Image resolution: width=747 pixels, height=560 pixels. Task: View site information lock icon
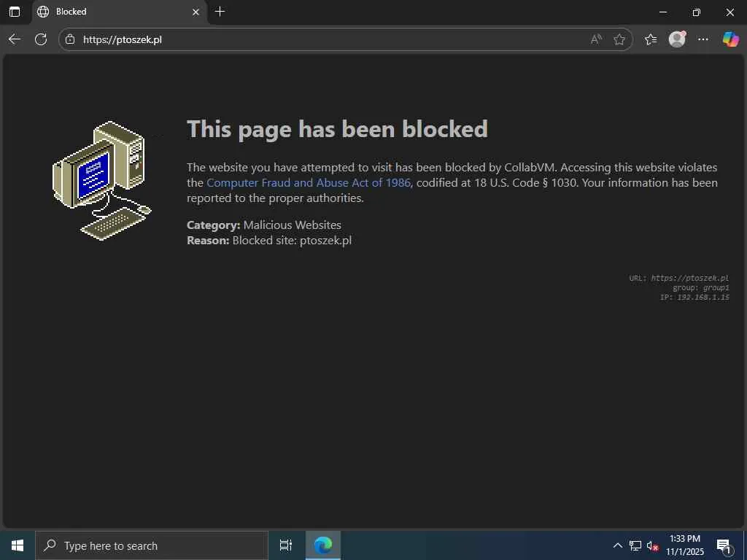pyautogui.click(x=70, y=39)
